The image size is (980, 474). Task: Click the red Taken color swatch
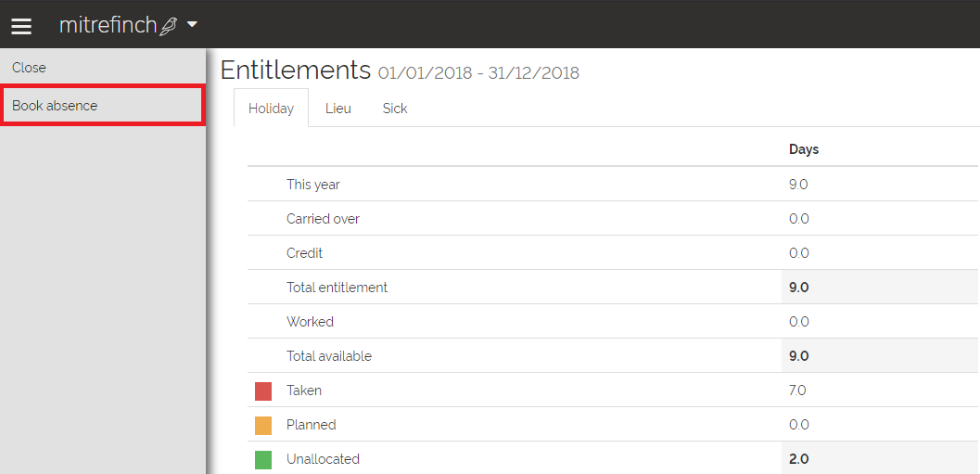coord(263,391)
